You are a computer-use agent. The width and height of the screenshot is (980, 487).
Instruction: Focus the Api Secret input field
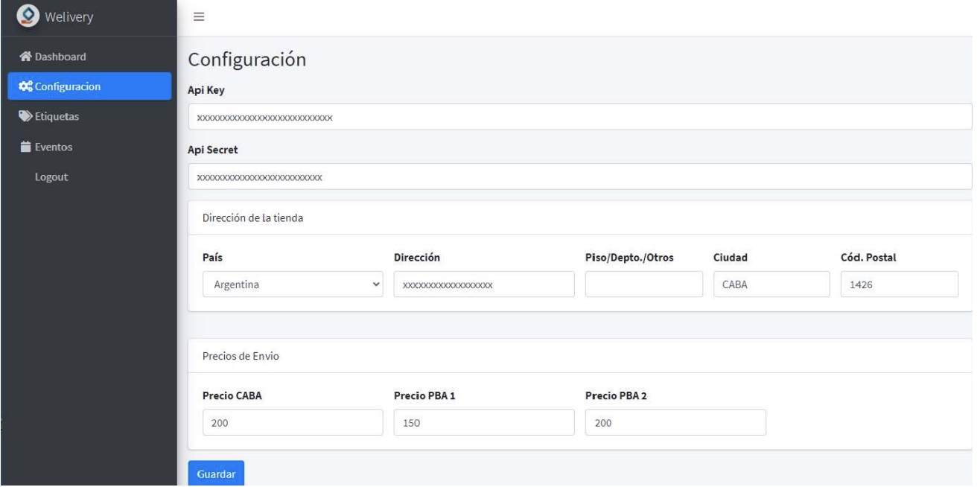(579, 177)
